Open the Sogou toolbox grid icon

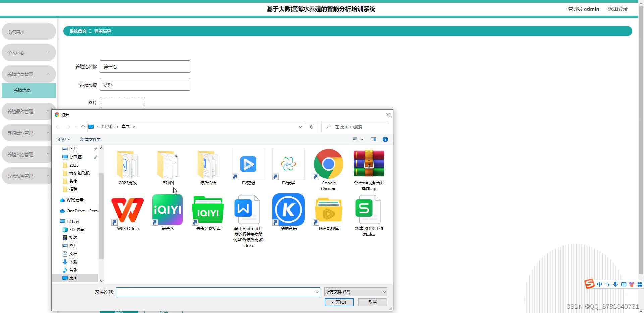(x=640, y=284)
